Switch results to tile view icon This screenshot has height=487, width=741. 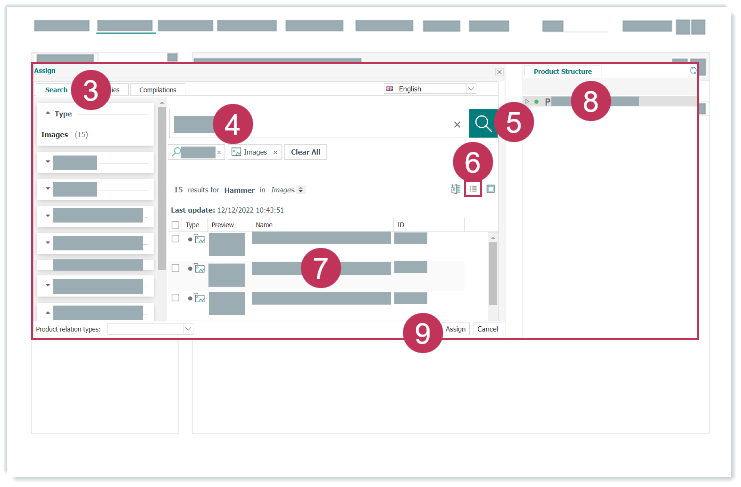click(491, 188)
